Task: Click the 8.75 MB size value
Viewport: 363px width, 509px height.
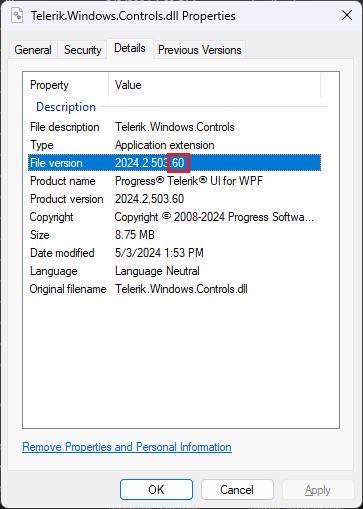Action: click(135, 235)
